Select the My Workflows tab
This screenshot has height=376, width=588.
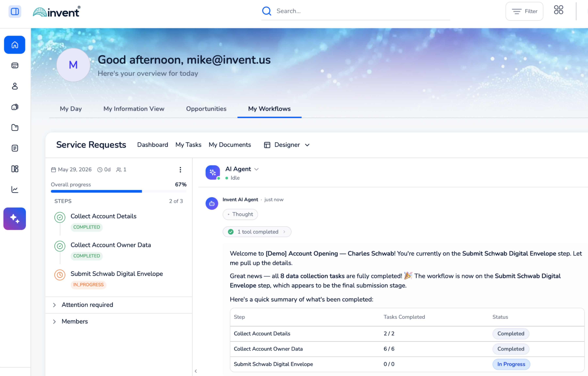click(x=269, y=109)
